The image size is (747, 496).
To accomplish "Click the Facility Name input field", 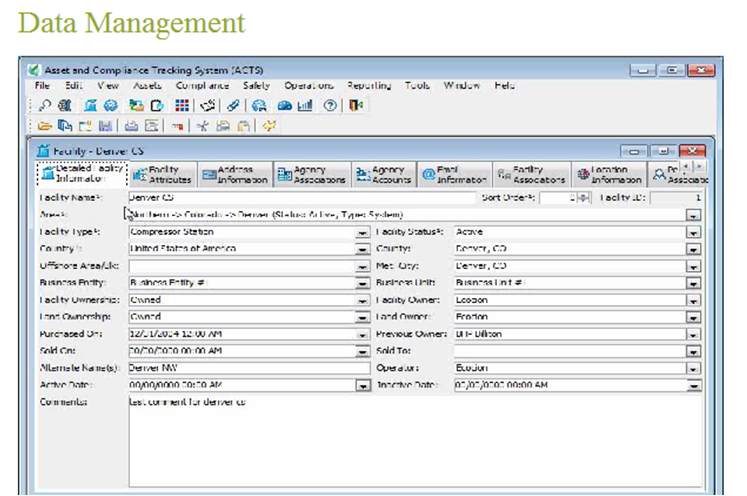I will tap(300, 198).
